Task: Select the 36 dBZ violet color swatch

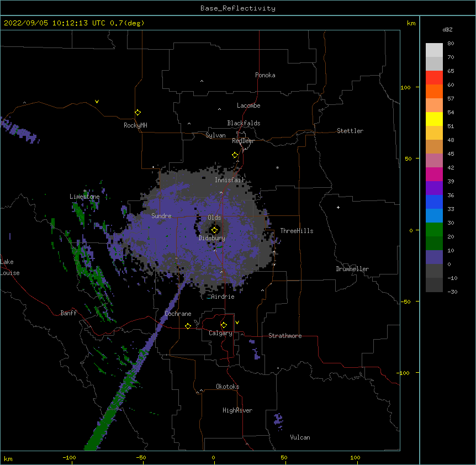Action: tap(434, 188)
